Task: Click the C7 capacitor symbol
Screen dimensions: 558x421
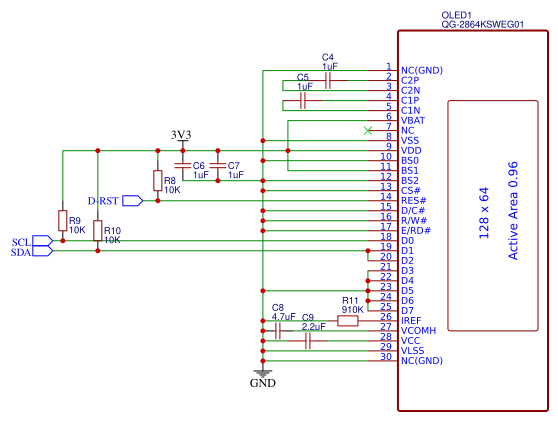Action: [x=218, y=165]
